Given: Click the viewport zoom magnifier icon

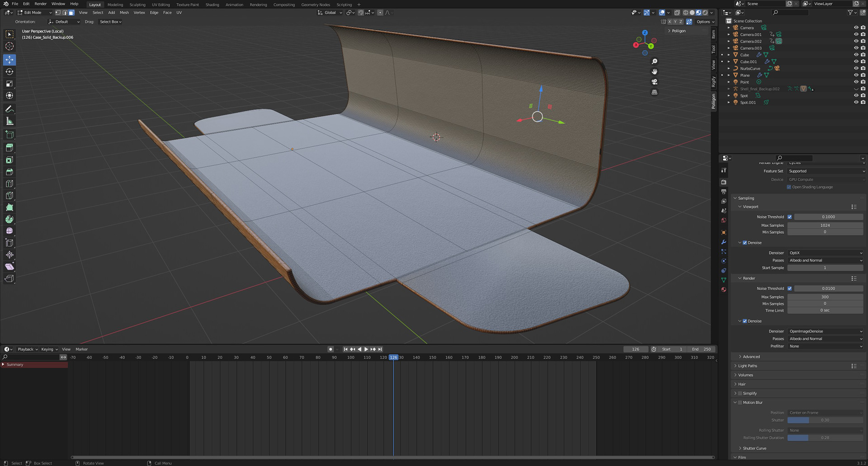Looking at the screenshot, I should pos(654,61).
